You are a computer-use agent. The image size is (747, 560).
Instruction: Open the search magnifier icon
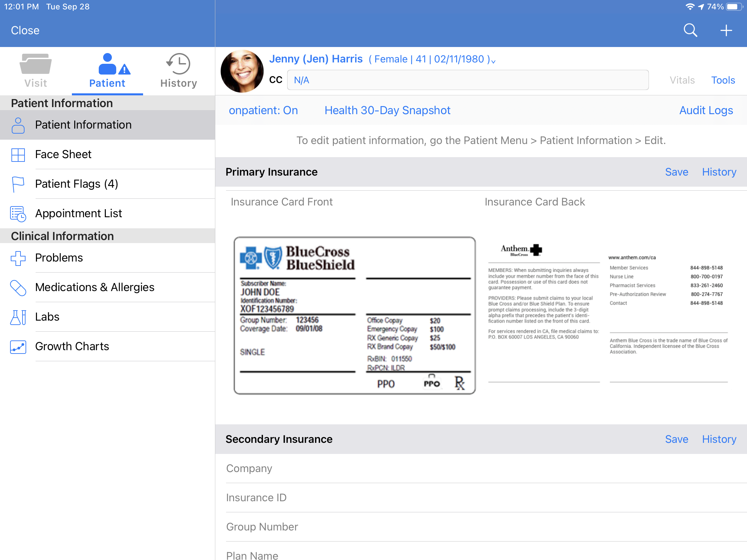(x=690, y=30)
